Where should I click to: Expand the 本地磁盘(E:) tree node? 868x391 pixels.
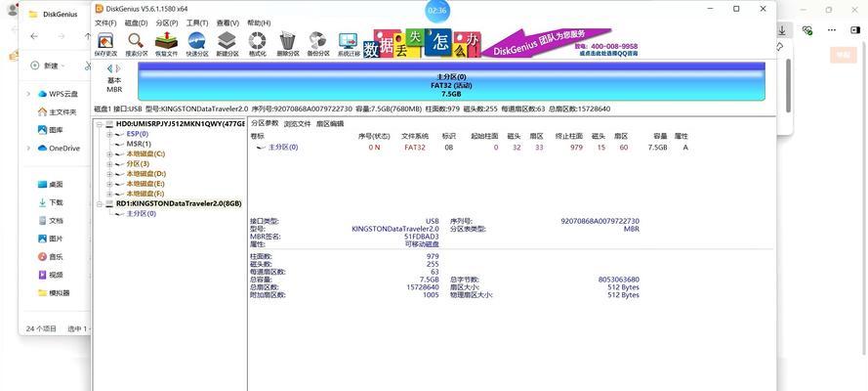click(x=109, y=184)
